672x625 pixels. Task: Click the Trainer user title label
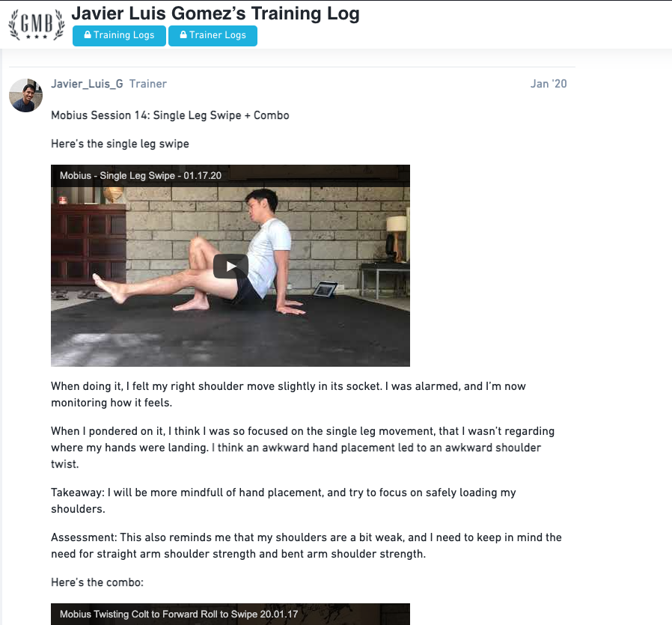click(x=148, y=84)
